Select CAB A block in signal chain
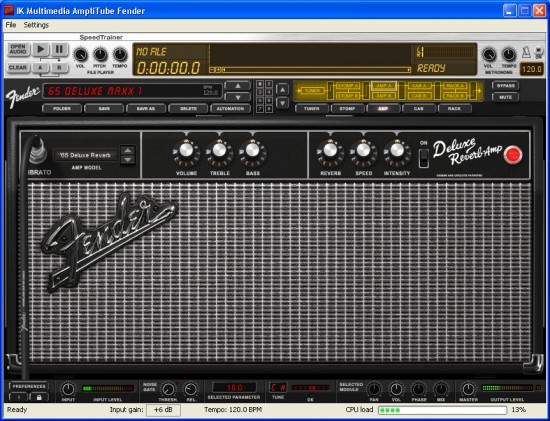550x421 pixels. (419, 85)
